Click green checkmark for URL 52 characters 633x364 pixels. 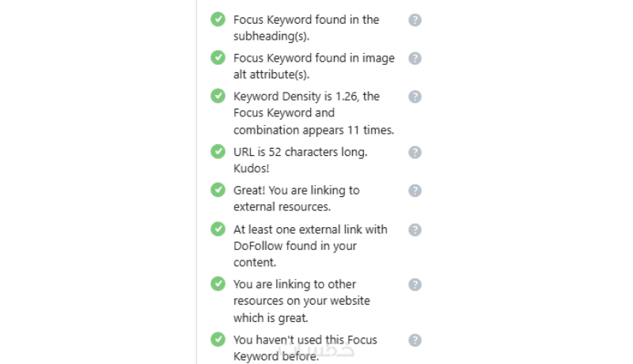pos(218,151)
